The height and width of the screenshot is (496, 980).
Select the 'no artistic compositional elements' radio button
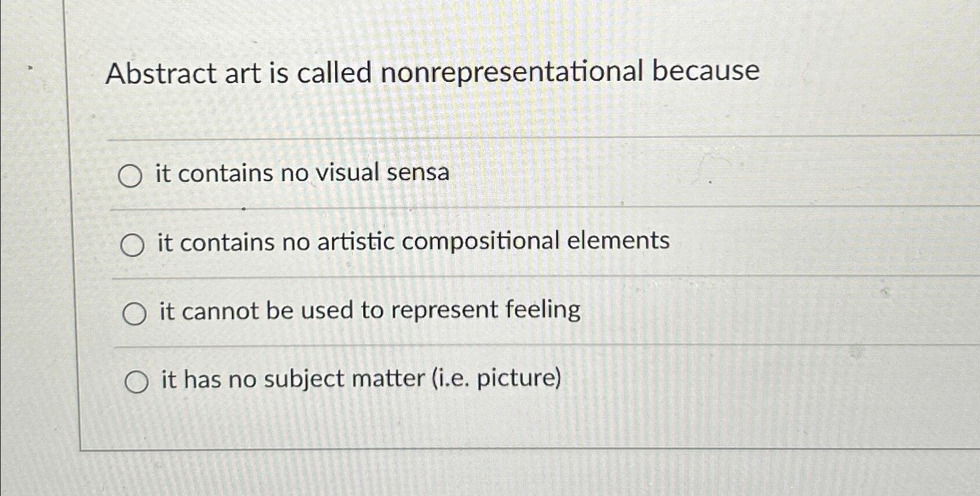tap(134, 244)
